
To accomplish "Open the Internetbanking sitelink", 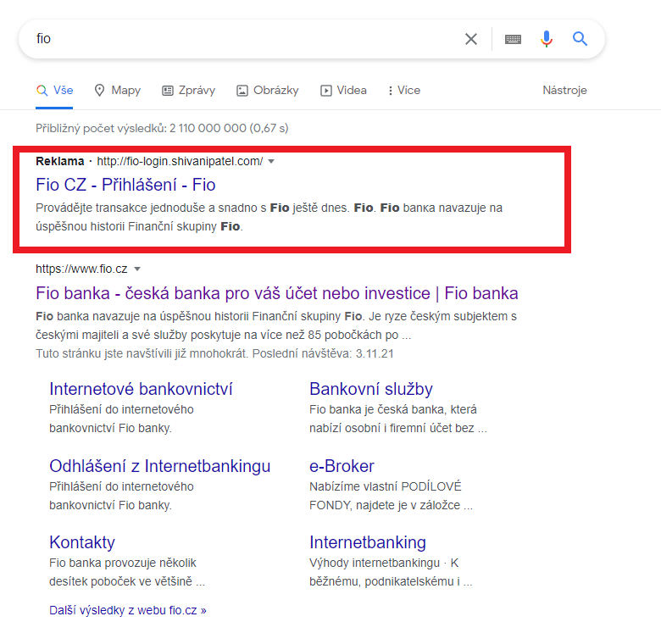I will [x=368, y=542].
